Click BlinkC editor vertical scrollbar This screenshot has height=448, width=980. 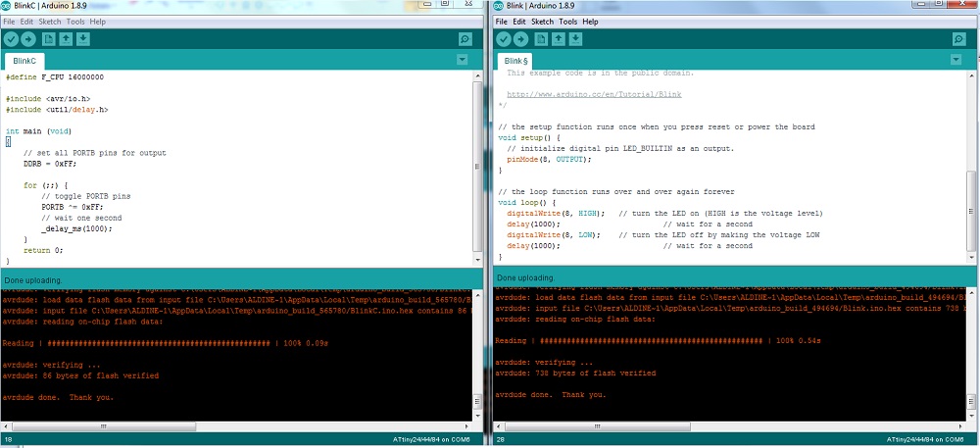[477, 169]
